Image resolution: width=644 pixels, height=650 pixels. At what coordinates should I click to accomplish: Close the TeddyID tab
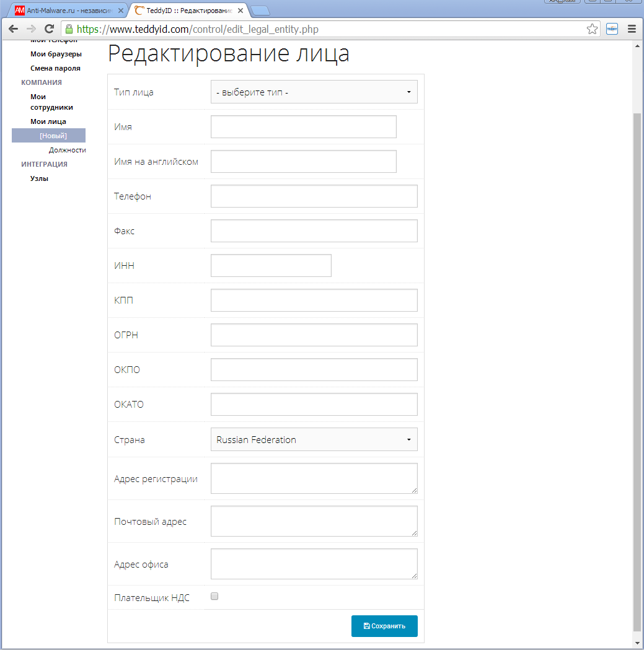(x=240, y=11)
